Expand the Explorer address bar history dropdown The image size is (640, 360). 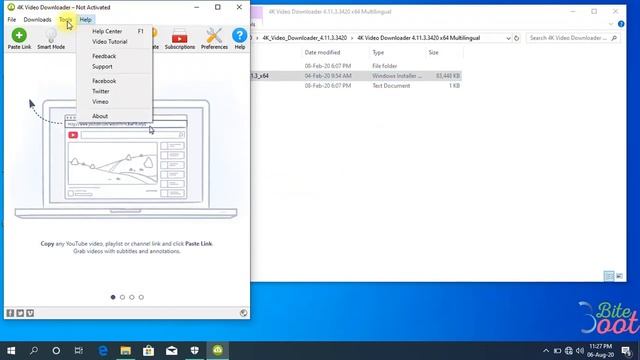508,38
